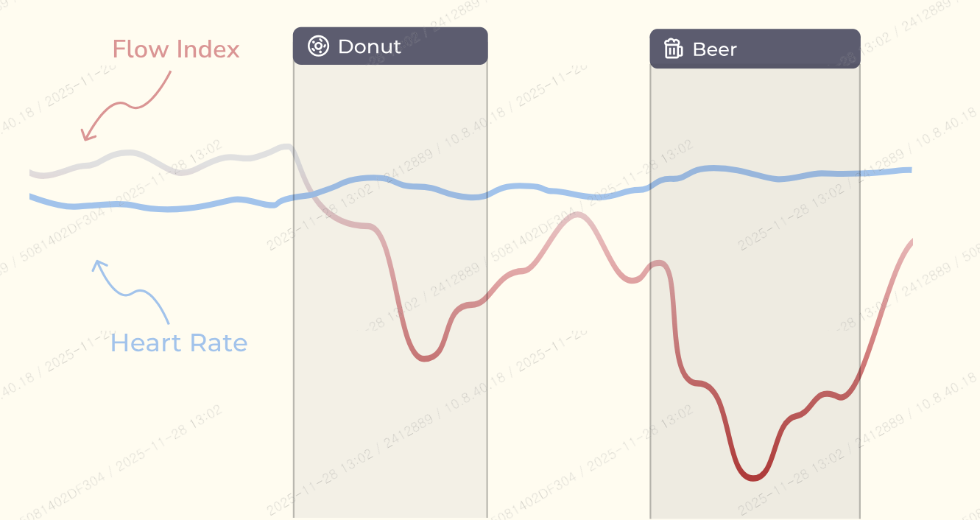
Task: Click the beer mug icon
Action: point(673,49)
